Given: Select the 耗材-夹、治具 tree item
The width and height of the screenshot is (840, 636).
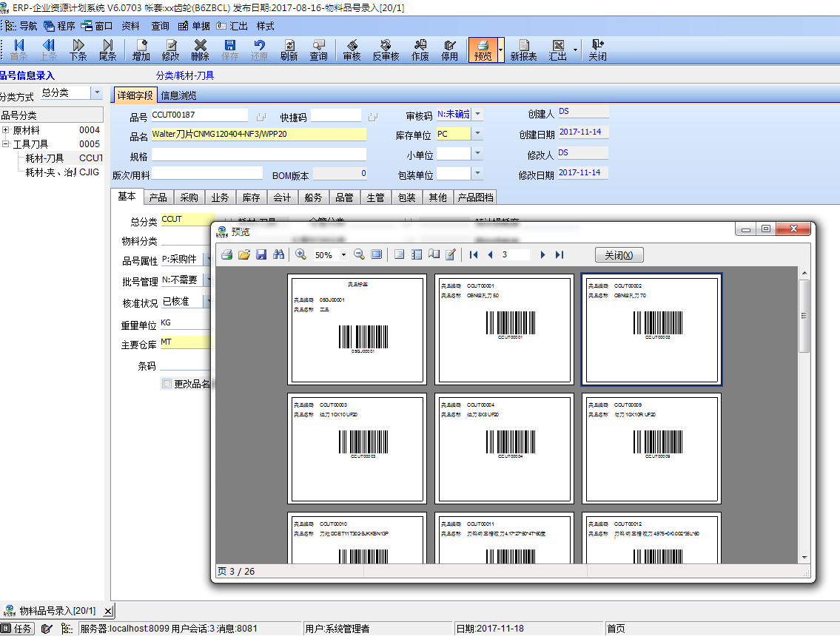Looking at the screenshot, I should click(51, 172).
